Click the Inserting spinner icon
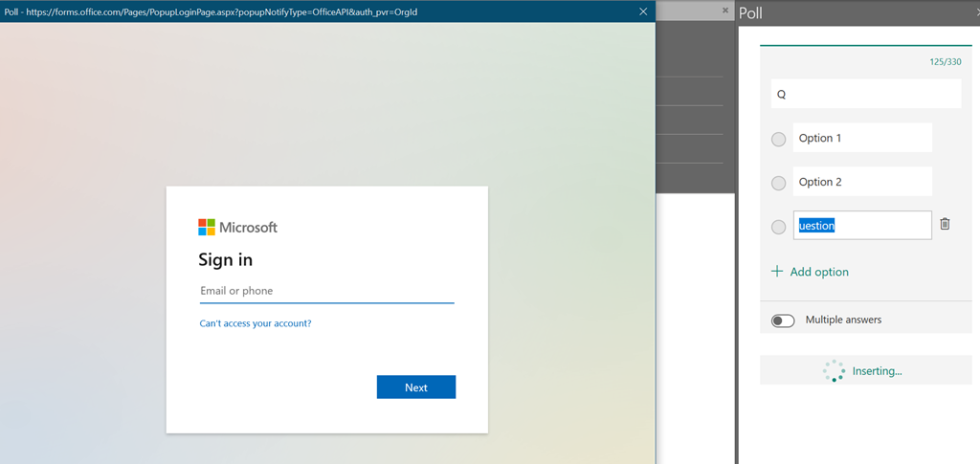This screenshot has height=464, width=980. click(x=834, y=371)
